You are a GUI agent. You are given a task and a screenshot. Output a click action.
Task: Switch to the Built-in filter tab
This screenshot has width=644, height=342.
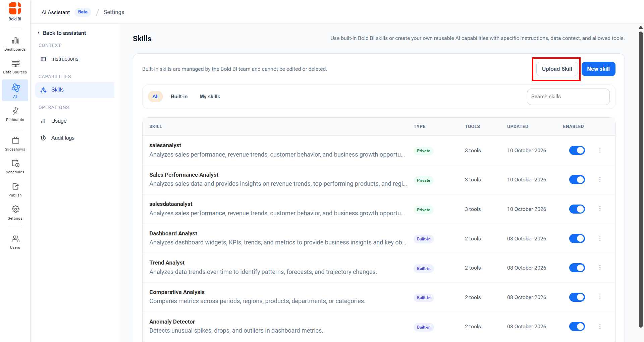179,97
